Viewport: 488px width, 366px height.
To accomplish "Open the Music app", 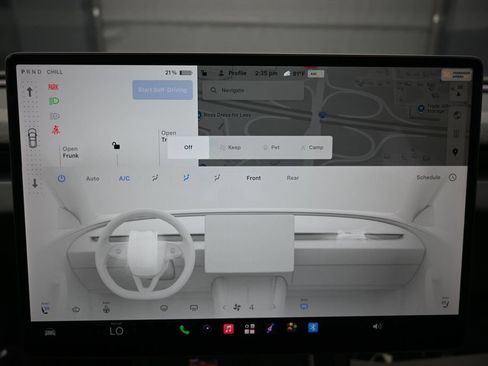I will click(228, 329).
